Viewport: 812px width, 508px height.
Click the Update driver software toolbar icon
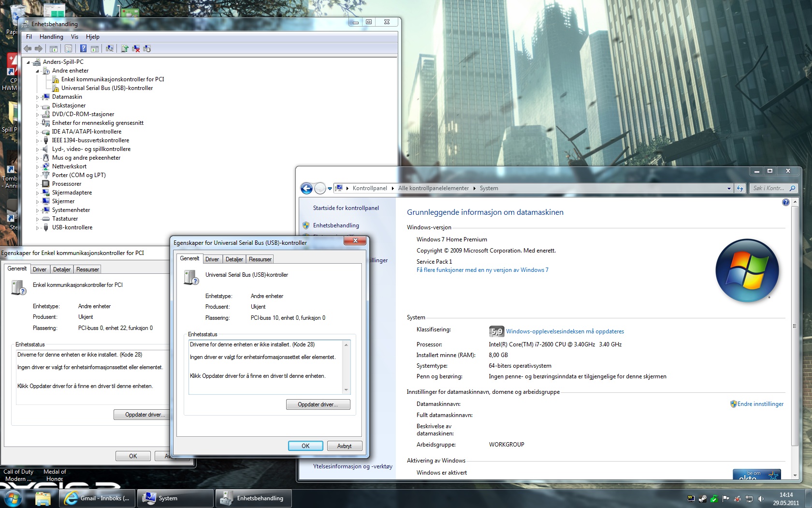[125, 48]
